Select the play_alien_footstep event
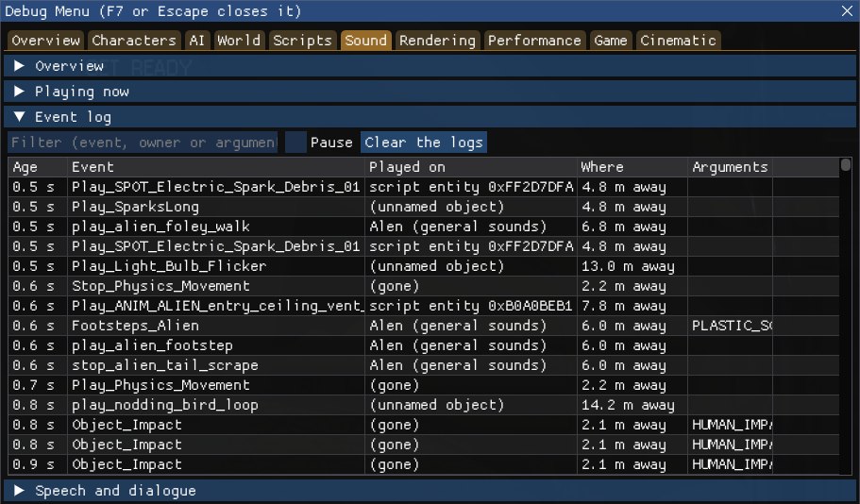The image size is (860, 504). coord(424,345)
